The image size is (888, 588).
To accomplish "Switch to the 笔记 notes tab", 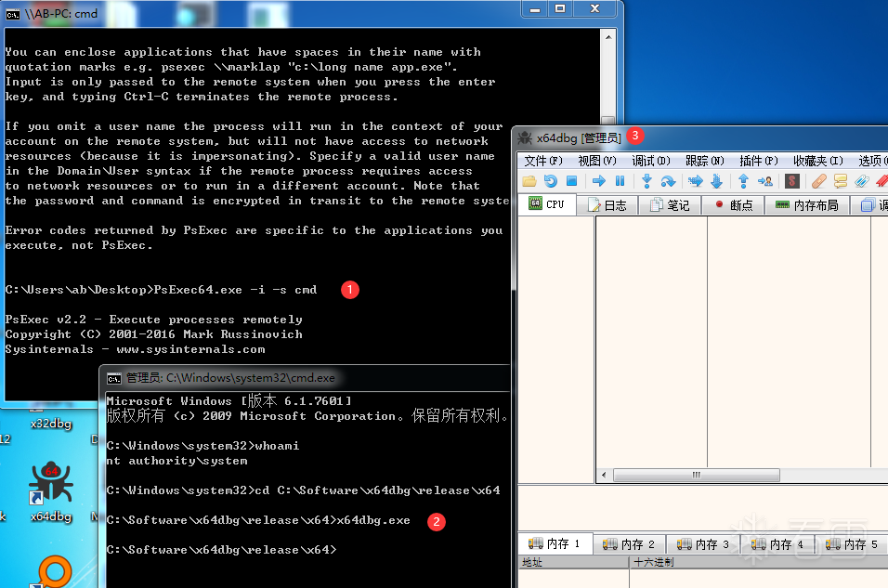I will [x=670, y=205].
